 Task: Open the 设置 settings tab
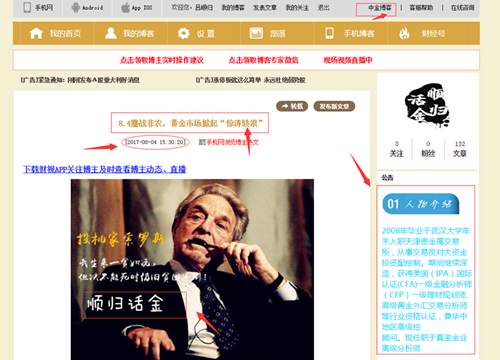pos(204,33)
